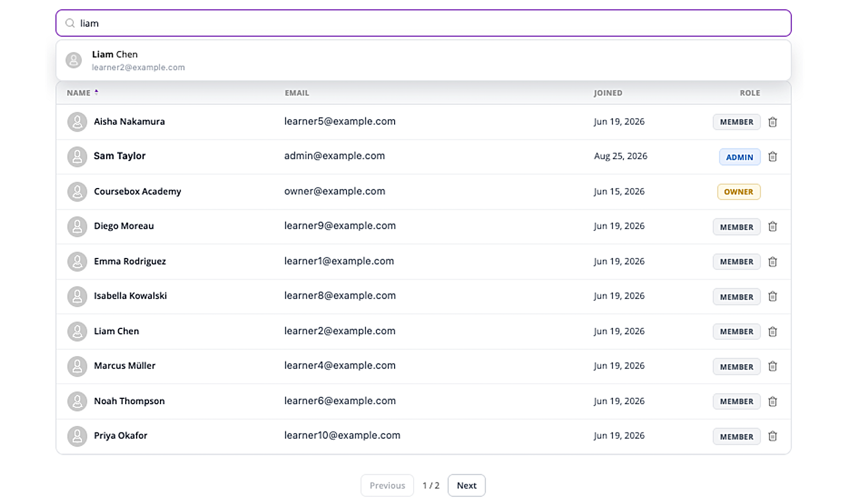
Task: Change MEMBER role for Diego Moreau
Action: [x=737, y=227]
